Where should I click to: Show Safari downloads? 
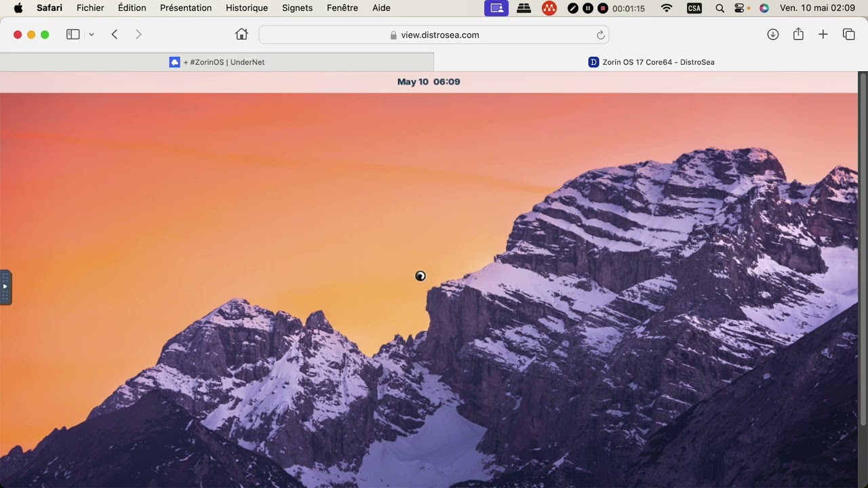click(x=773, y=34)
